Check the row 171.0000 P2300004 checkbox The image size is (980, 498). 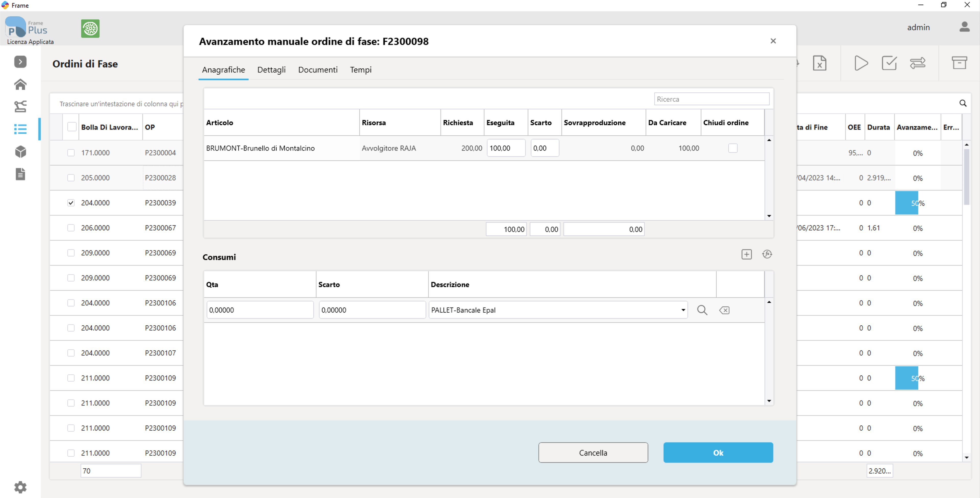[71, 153]
